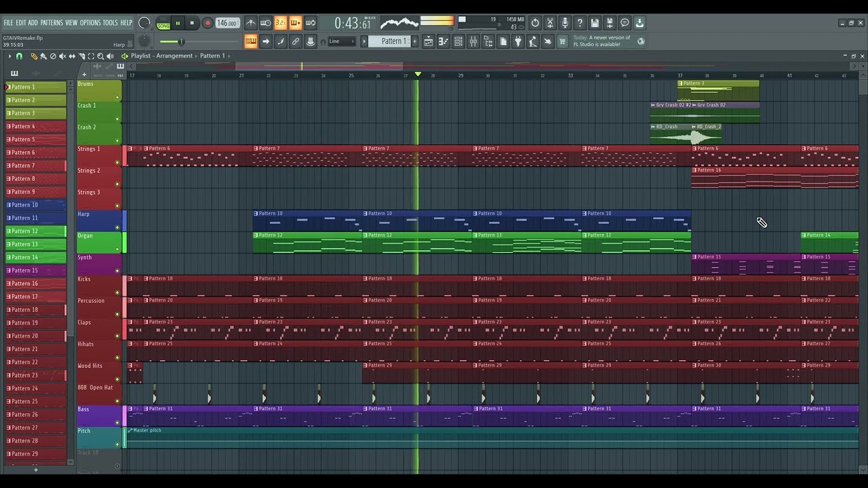Open undo history icon
The image size is (868, 488).
pyautogui.click(x=535, y=23)
